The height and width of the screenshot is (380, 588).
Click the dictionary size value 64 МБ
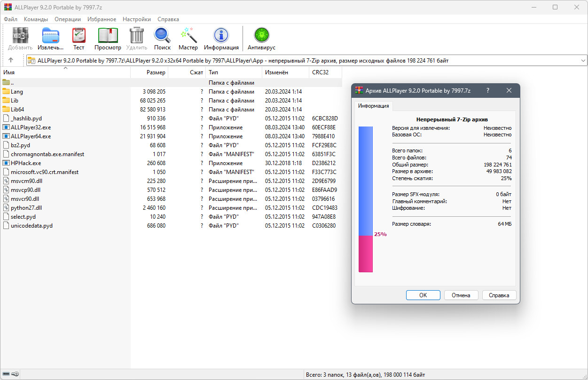tap(505, 224)
